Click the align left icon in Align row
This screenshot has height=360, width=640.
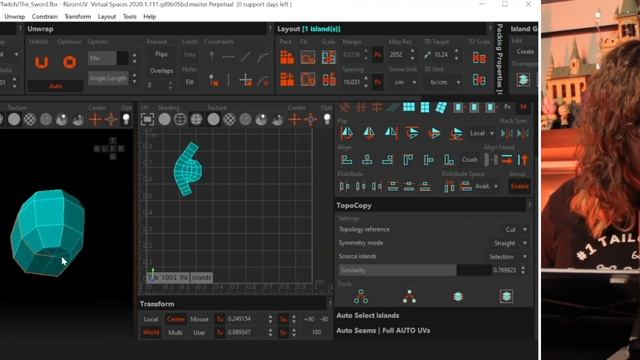pos(347,160)
